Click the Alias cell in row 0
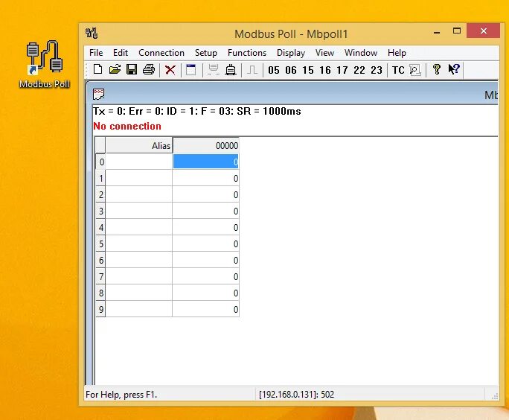 pyautogui.click(x=139, y=162)
